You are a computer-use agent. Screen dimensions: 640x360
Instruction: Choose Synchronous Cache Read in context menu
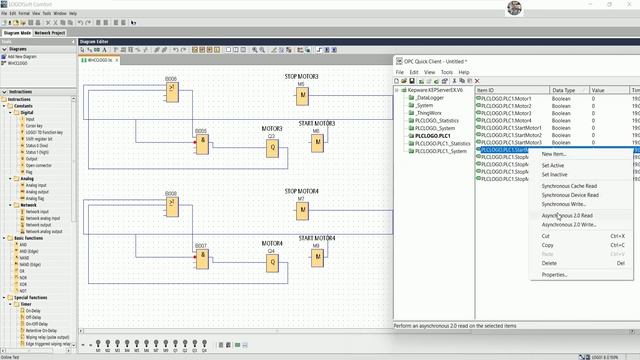point(569,186)
